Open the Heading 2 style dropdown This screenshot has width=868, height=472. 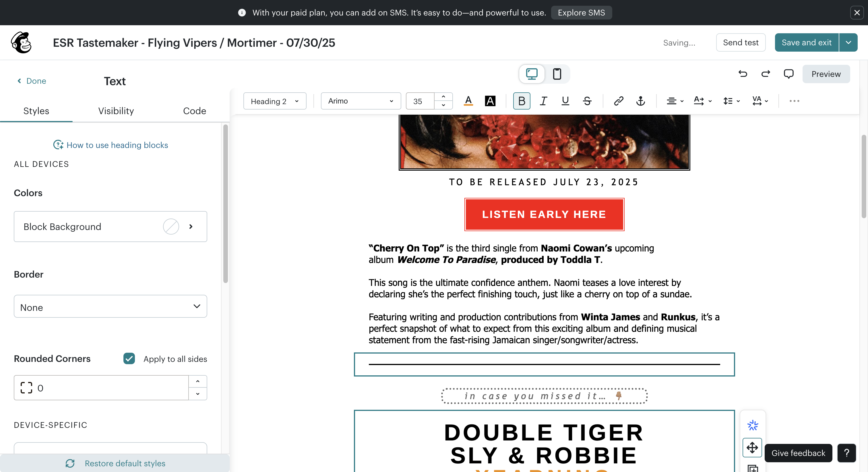point(275,101)
